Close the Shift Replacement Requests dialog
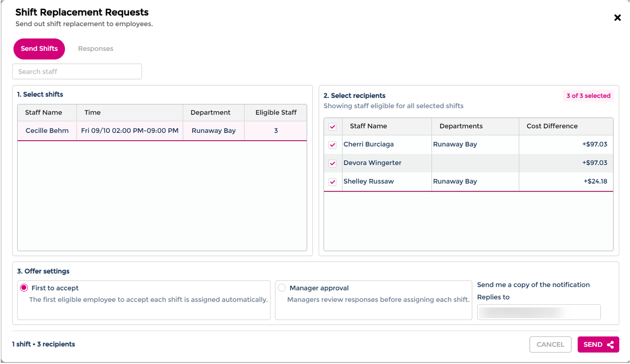The image size is (630, 364). pos(617,18)
